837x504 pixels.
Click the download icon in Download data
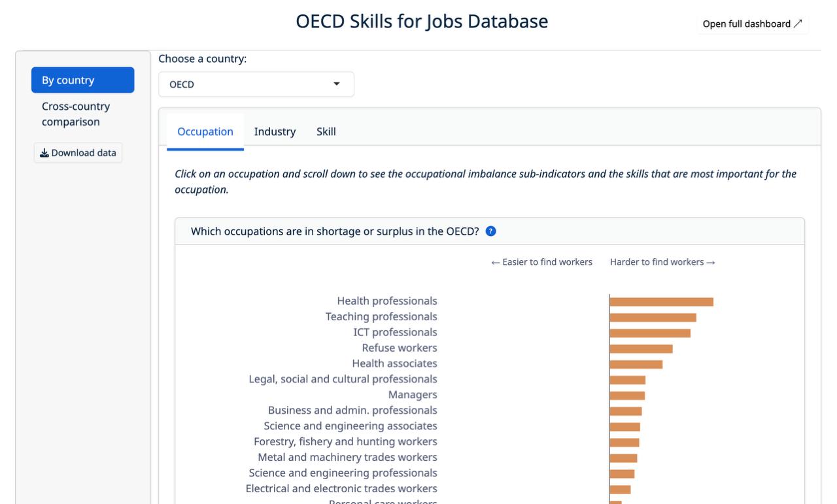(44, 153)
